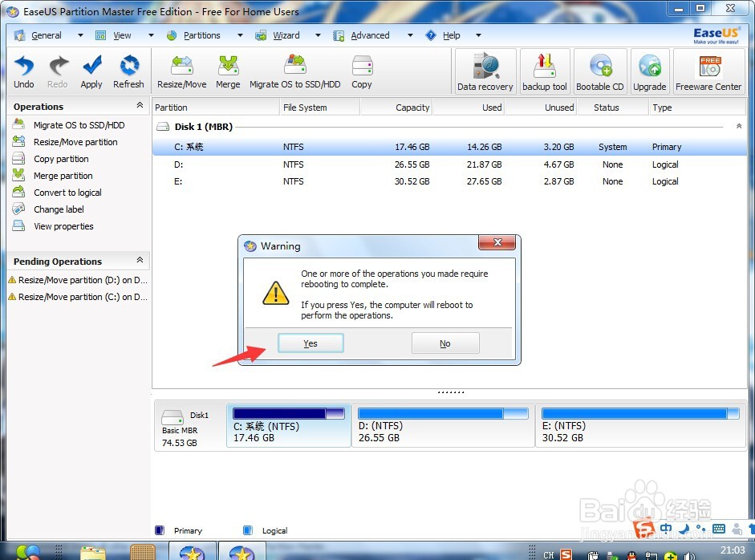Apply pending operations with the checkmark icon
The width and height of the screenshot is (755, 560).
tap(91, 71)
